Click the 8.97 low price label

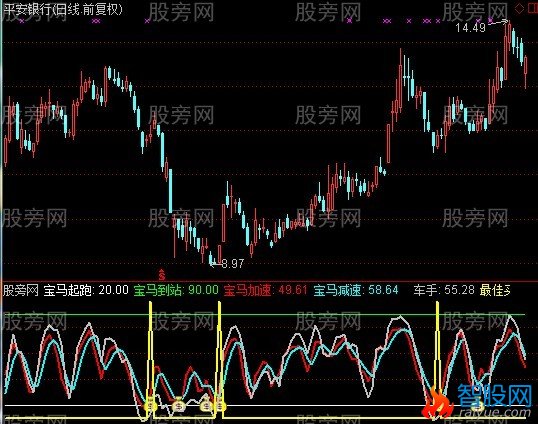pos(233,263)
